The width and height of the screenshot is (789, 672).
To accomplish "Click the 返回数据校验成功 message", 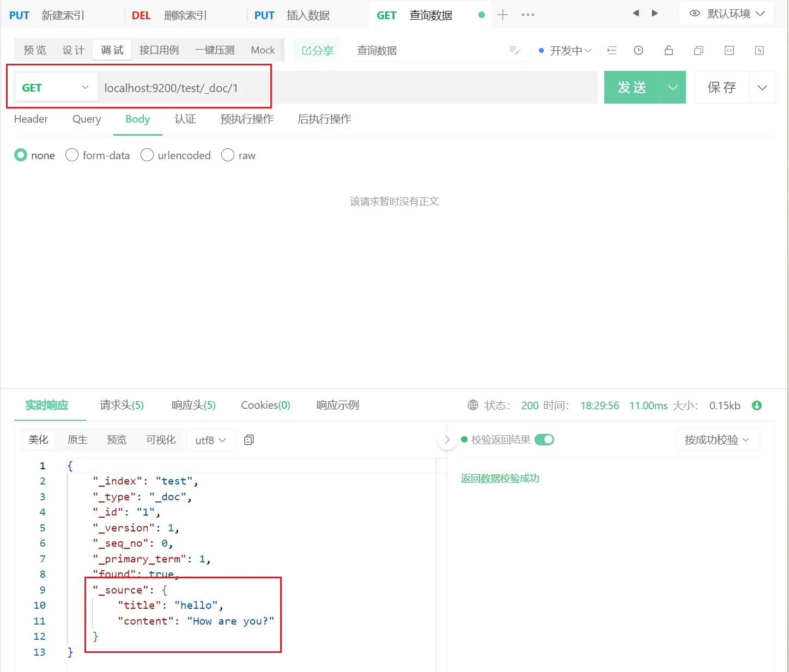I will 500,479.
